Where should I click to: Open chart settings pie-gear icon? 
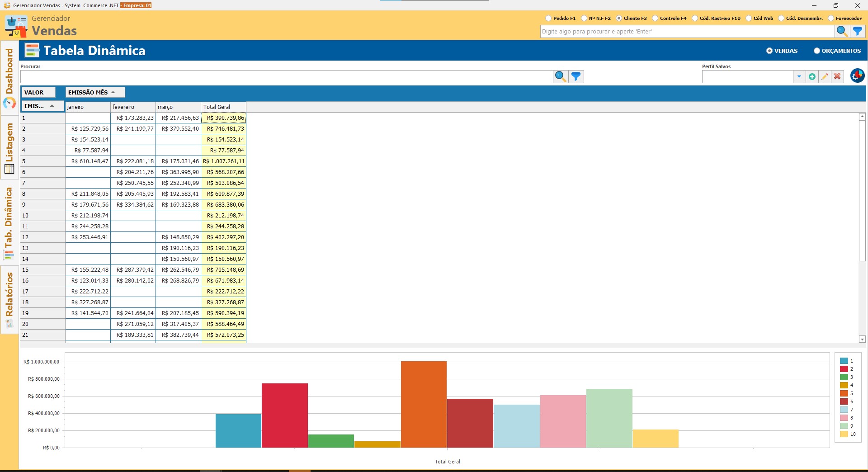[x=857, y=76]
